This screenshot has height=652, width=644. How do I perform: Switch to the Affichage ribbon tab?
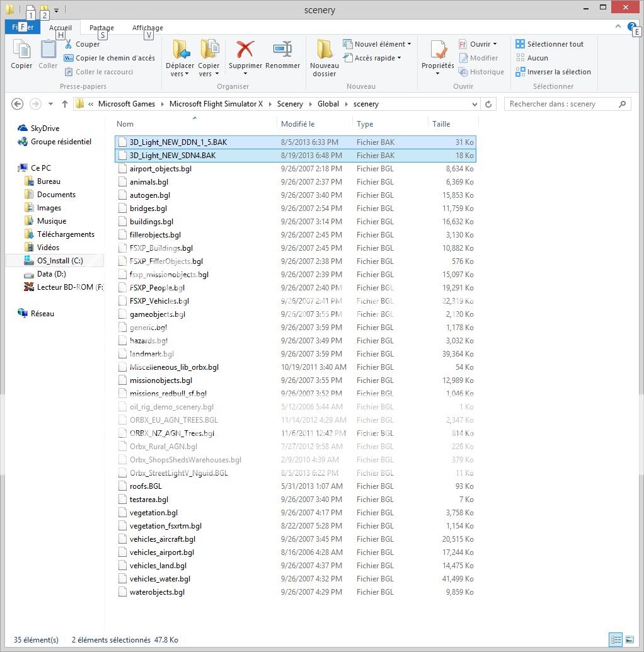147,28
